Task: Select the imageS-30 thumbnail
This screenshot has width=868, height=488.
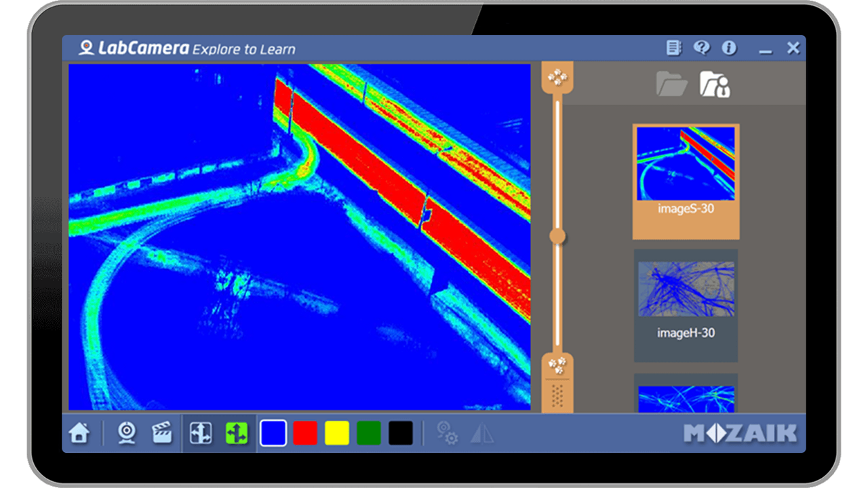Action: [x=686, y=181]
